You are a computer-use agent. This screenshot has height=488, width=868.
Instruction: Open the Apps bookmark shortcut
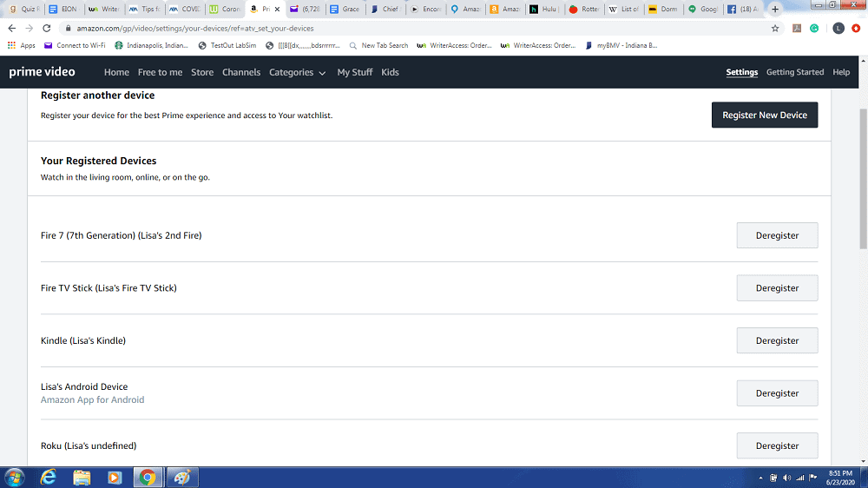click(21, 45)
